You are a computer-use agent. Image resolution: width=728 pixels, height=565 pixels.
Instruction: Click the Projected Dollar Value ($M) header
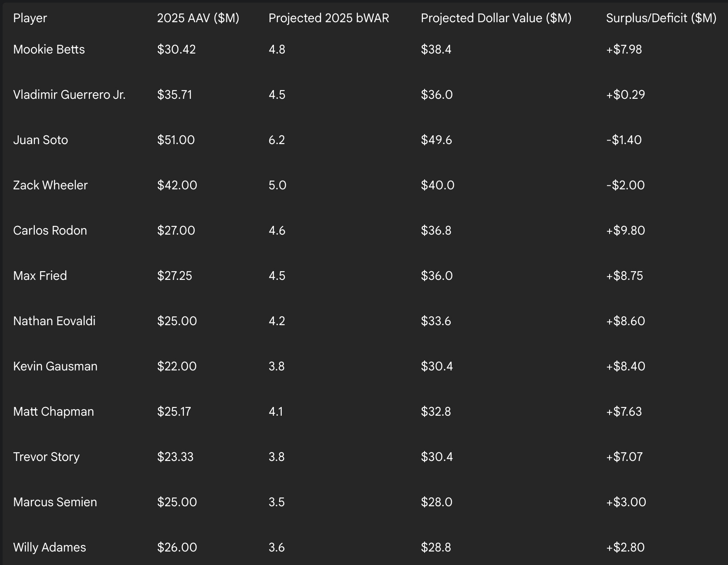[x=496, y=18]
